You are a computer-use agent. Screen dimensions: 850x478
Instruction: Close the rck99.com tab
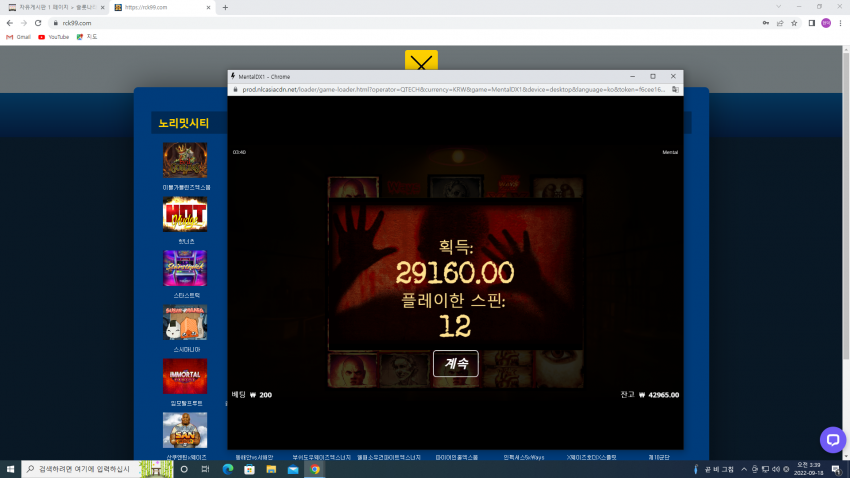[x=209, y=8]
